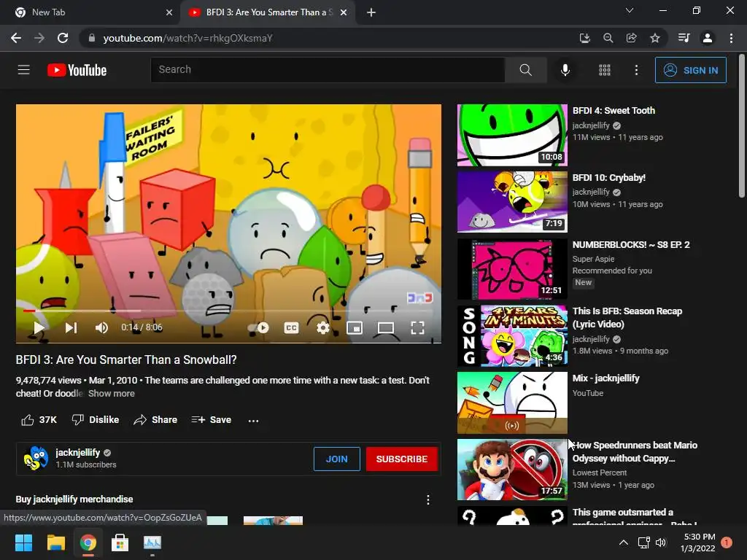Enter full screen mode

point(418,327)
